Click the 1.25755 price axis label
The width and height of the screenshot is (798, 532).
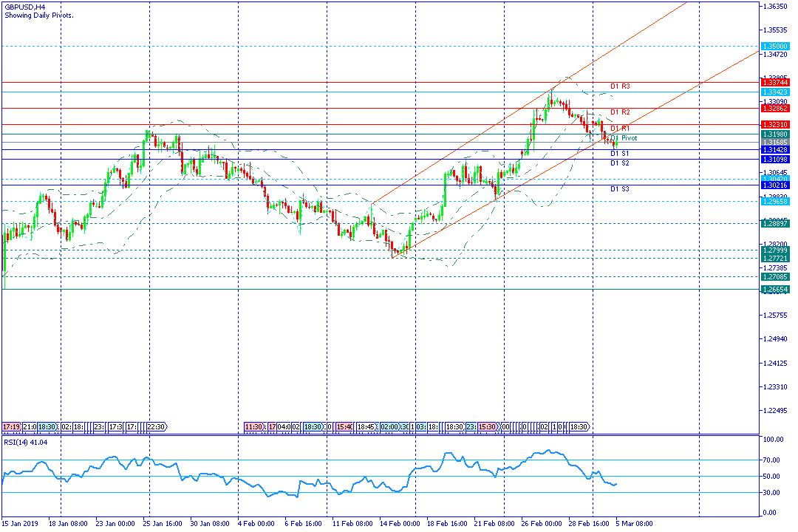point(776,316)
